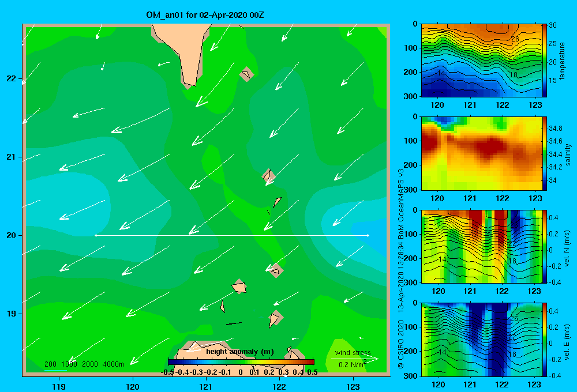Screen dimensions: 577x392
Task: Click the 'vel. N (m/s)' axis label
Action: pyautogui.click(x=567, y=248)
